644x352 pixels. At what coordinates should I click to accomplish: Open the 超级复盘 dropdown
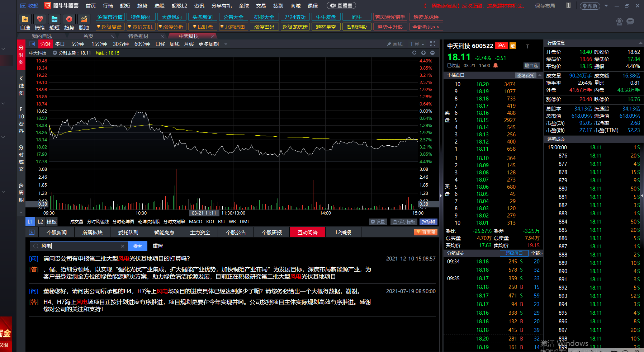click(x=110, y=27)
